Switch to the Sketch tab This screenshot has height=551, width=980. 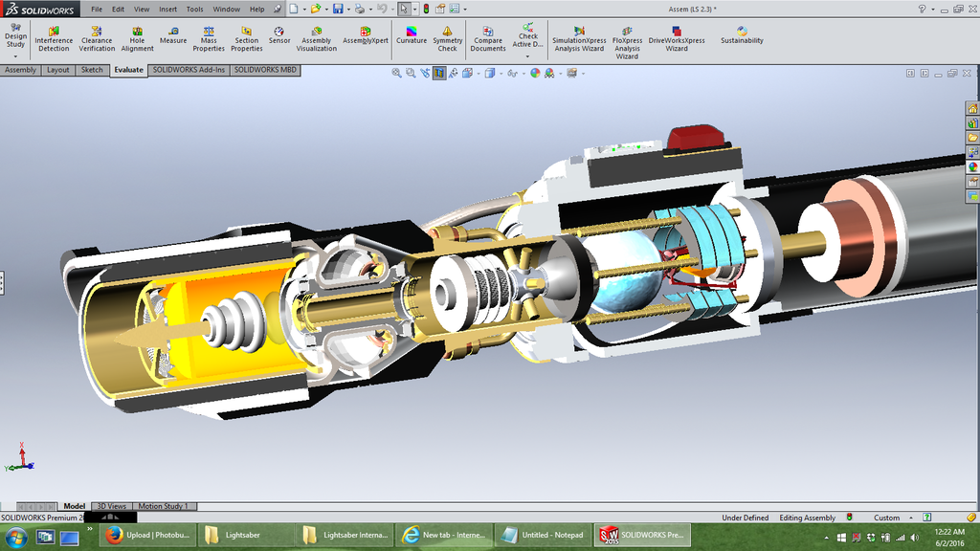pos(92,70)
